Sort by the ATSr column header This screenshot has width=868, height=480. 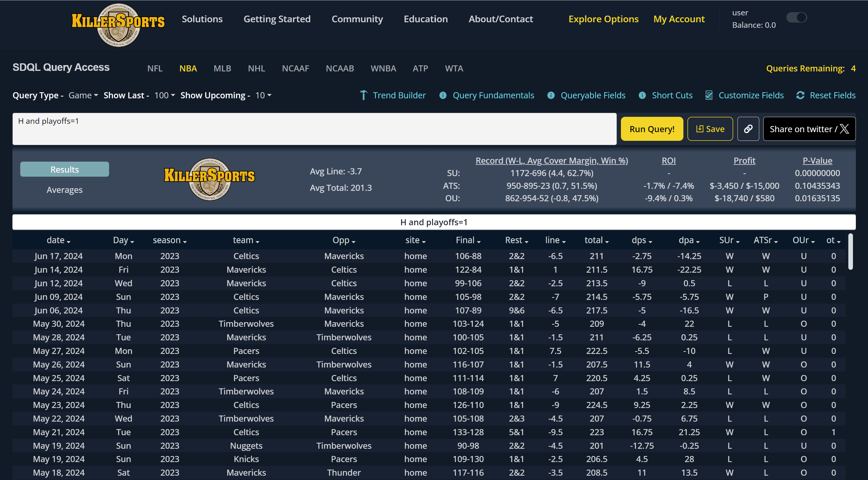766,240
